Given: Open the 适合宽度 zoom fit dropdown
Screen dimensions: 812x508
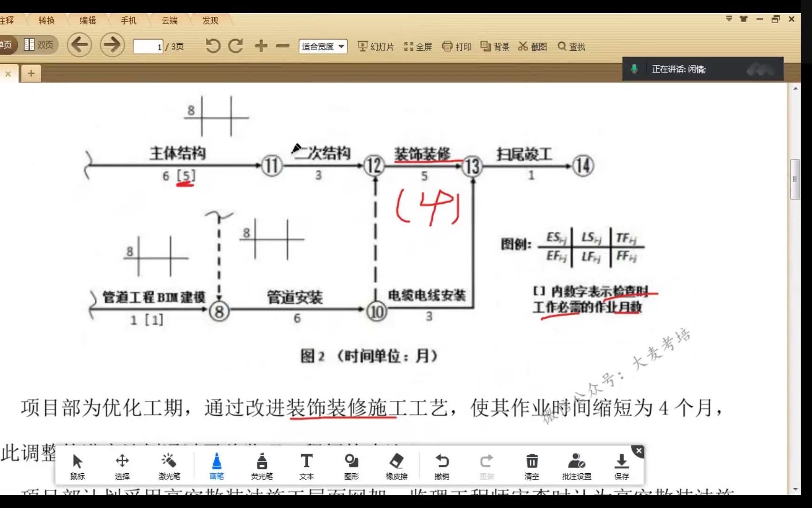Looking at the screenshot, I should click(322, 46).
